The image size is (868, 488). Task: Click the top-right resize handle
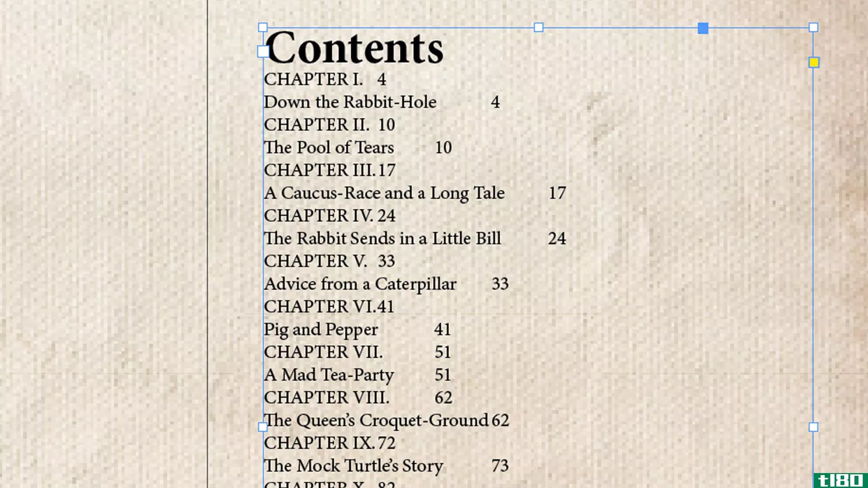tap(813, 28)
